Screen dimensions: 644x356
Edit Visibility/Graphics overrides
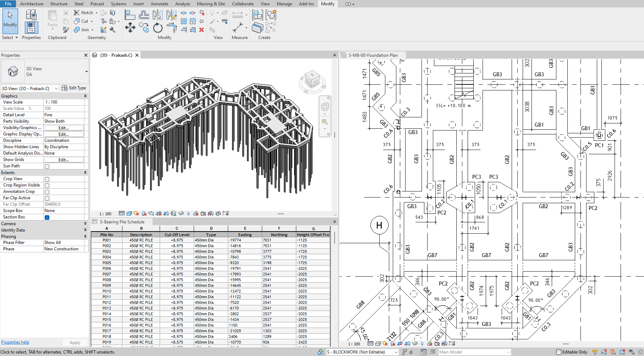pyautogui.click(x=64, y=128)
